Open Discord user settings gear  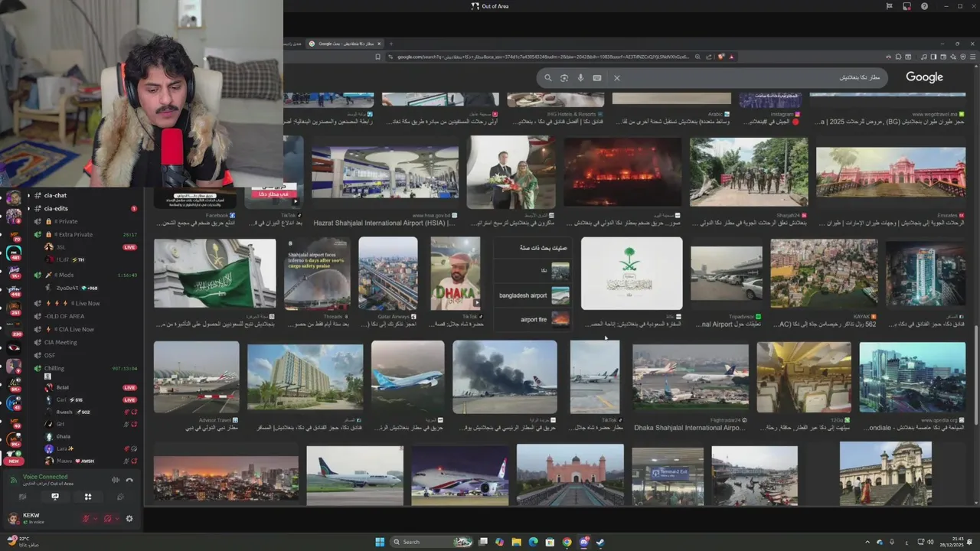tap(129, 519)
